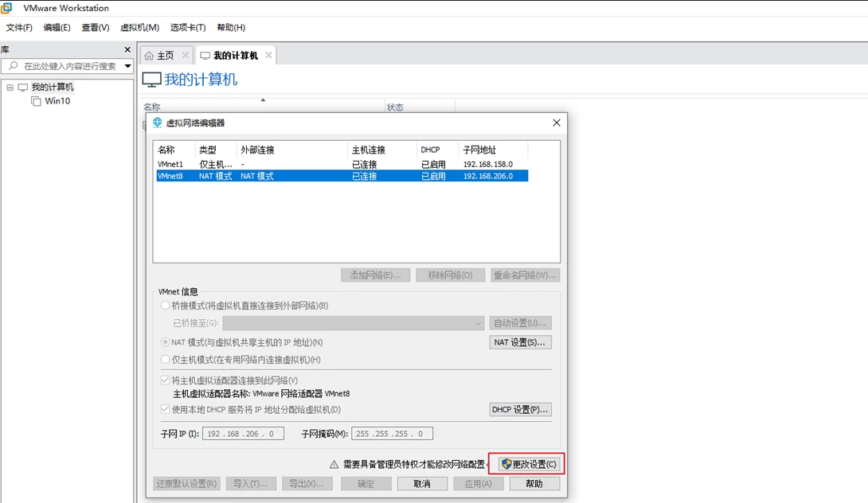This screenshot has height=503, width=868.
Task: Click 子网地址 column header
Action: tap(493, 150)
